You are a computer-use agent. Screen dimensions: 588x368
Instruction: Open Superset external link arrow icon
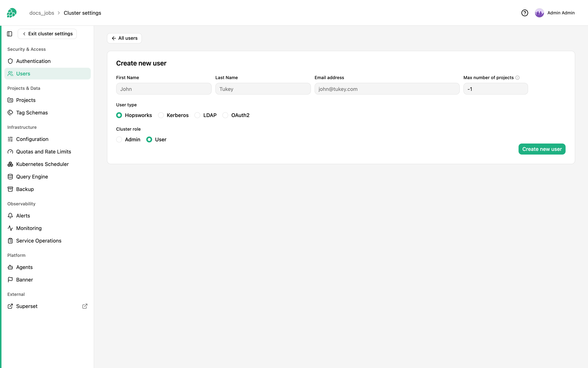(85, 306)
